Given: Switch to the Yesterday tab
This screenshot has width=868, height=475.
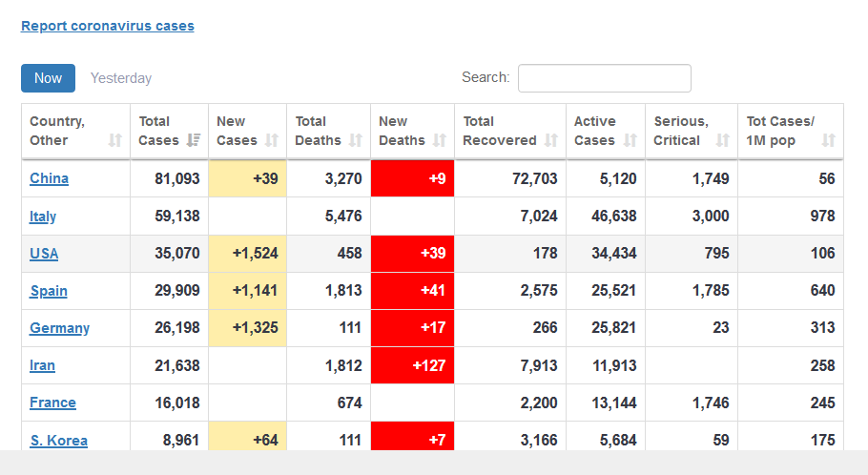Looking at the screenshot, I should click(121, 78).
